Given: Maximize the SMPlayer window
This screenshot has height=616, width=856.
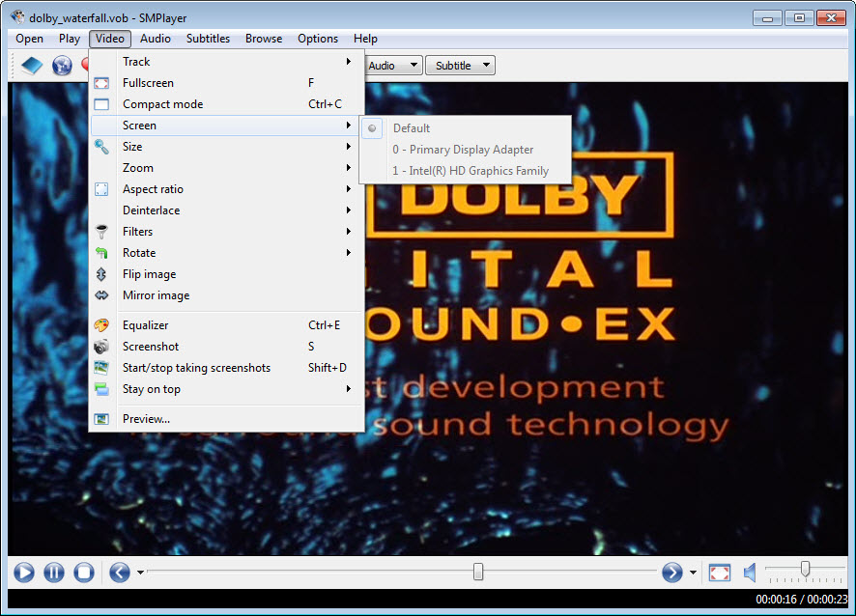Looking at the screenshot, I should tap(799, 18).
